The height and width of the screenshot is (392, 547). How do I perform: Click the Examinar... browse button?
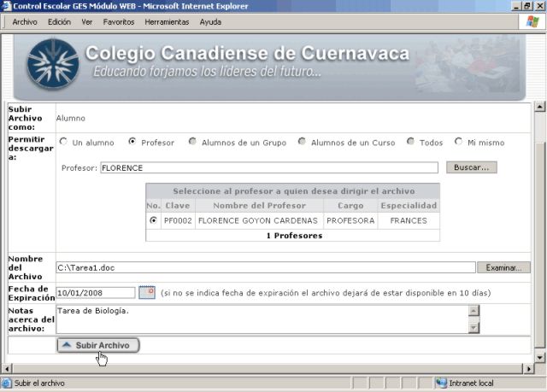tap(503, 267)
